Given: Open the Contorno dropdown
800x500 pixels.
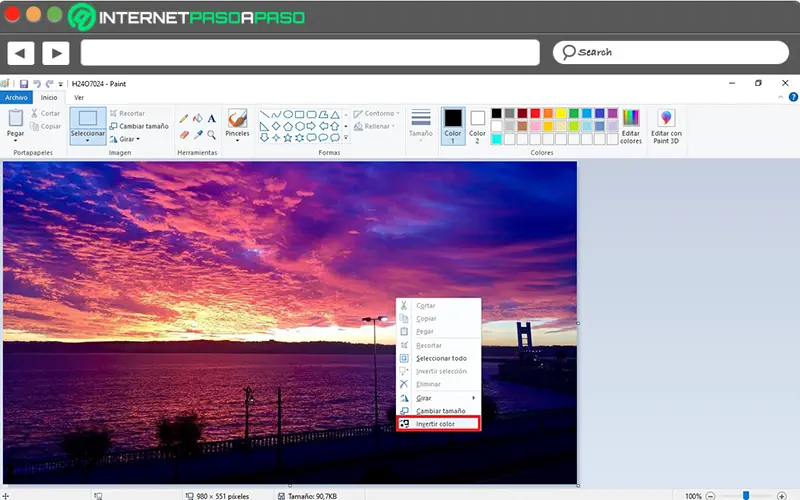Looking at the screenshot, I should click(x=377, y=113).
